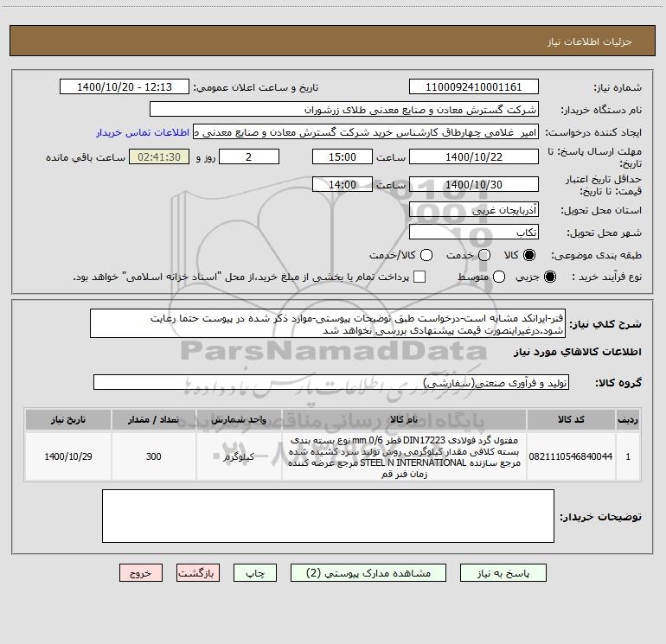Click the ردیف column header

tap(628, 419)
